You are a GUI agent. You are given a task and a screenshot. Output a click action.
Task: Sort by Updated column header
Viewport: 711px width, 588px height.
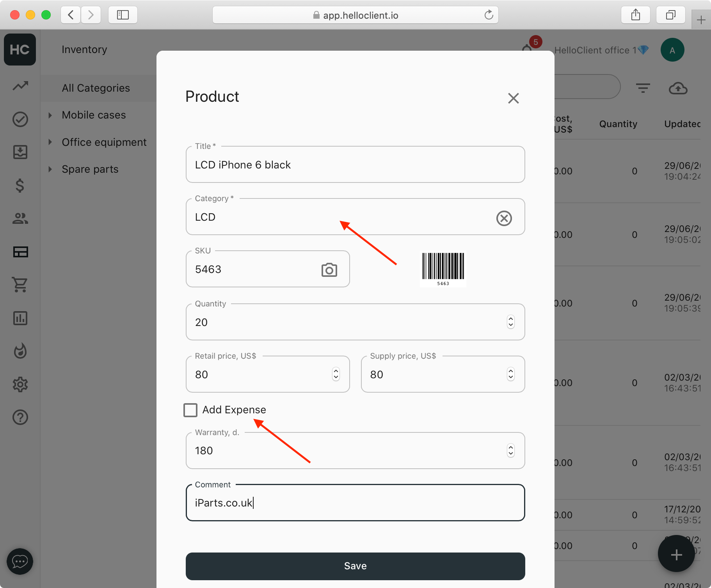682,124
